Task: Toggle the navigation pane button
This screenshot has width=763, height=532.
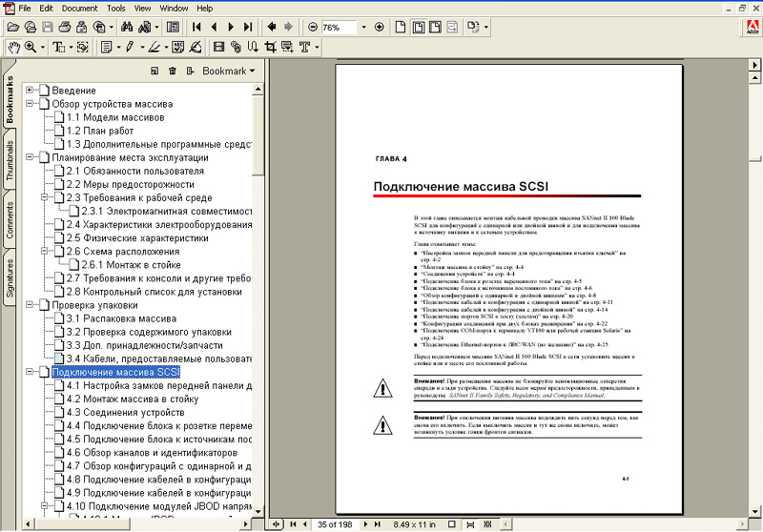Action: pyautogui.click(x=174, y=27)
